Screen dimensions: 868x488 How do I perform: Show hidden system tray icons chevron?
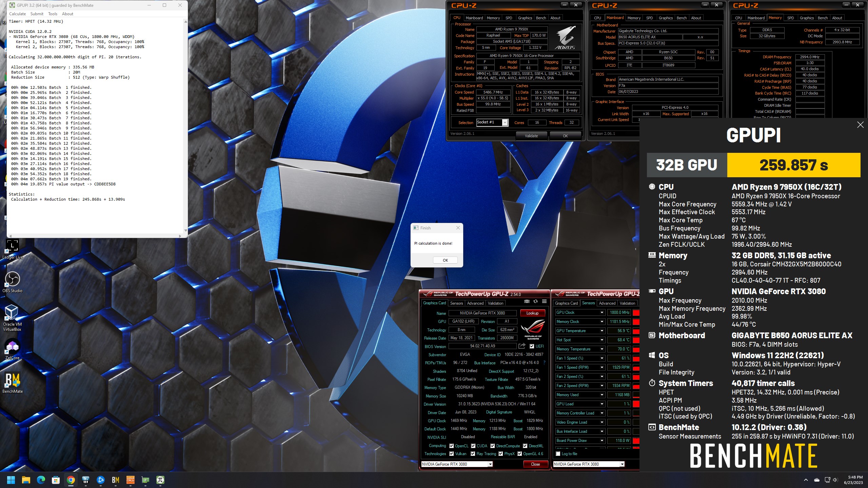tap(806, 480)
